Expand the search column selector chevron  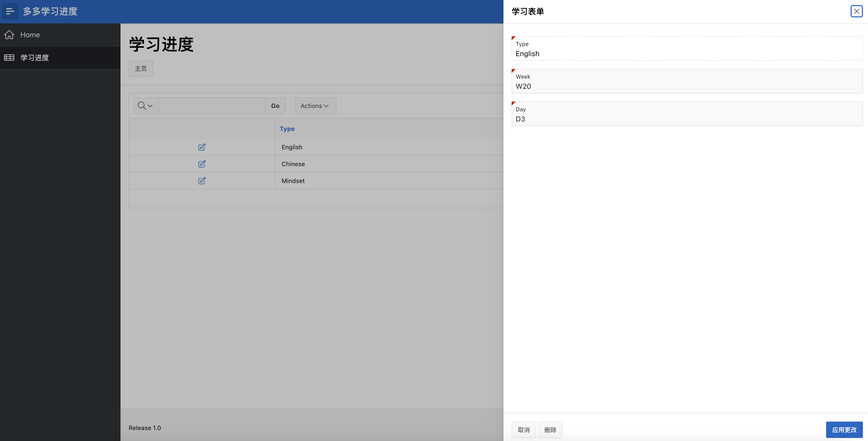[150, 106]
